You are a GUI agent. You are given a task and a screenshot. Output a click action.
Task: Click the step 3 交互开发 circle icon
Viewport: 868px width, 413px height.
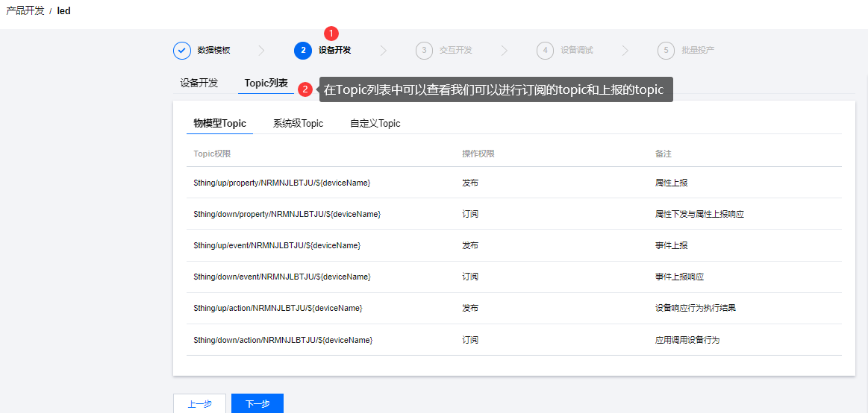coord(424,50)
